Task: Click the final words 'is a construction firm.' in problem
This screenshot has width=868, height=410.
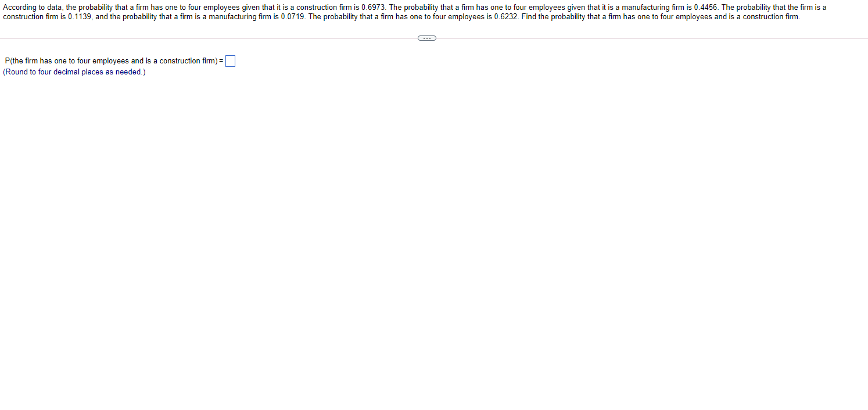Action: pyautogui.click(x=764, y=17)
